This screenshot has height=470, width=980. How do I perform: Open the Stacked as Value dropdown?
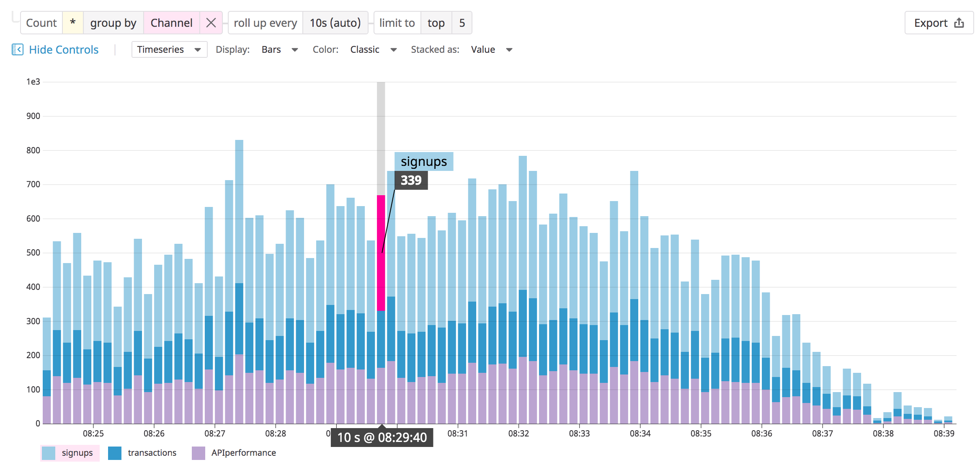click(493, 49)
